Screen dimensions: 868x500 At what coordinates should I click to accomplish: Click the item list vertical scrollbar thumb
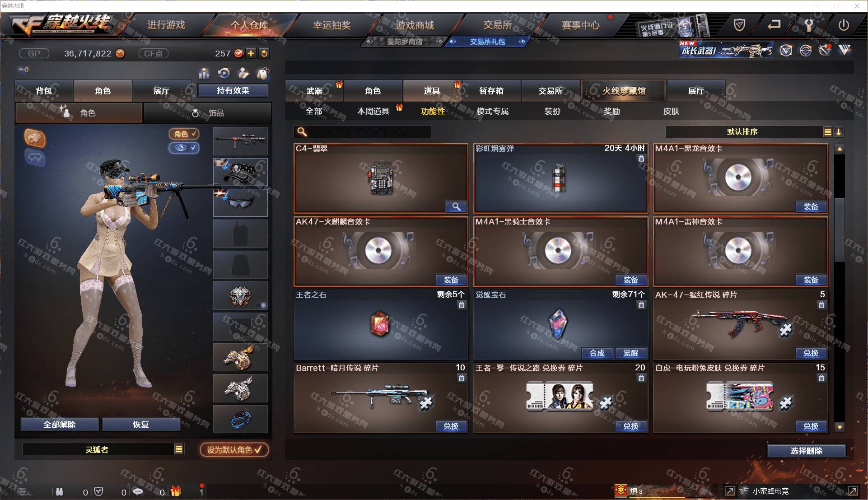pos(840,229)
